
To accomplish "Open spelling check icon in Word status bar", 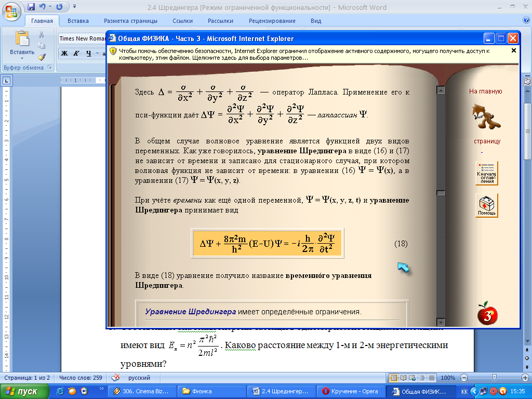I will [x=116, y=378].
